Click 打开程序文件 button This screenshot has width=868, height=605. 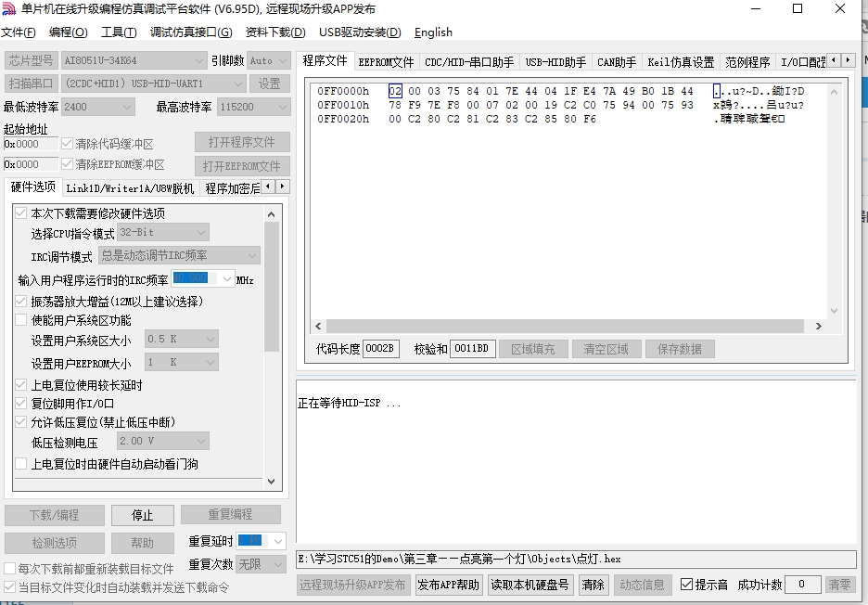click(242, 142)
